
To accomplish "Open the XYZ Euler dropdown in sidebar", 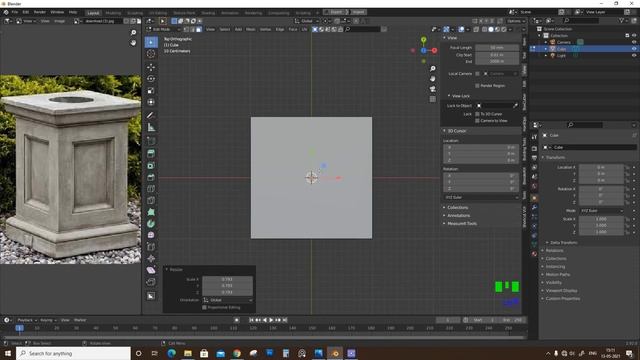I will pos(481,197).
